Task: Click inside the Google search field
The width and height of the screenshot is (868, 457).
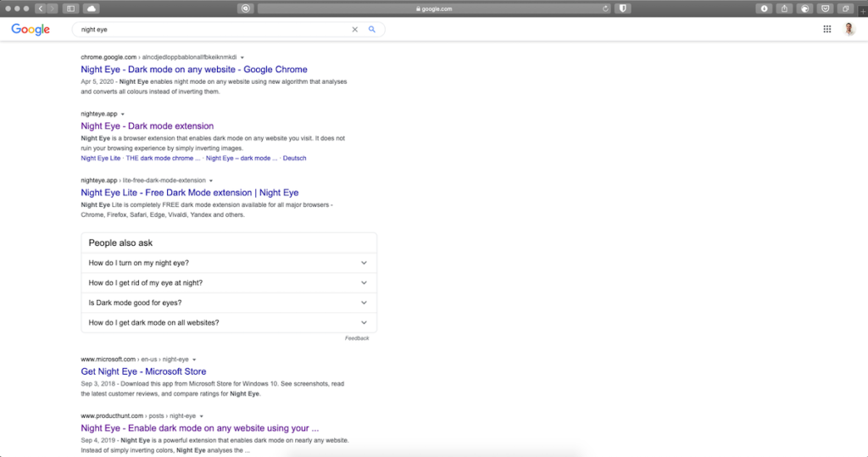Action: click(212, 30)
